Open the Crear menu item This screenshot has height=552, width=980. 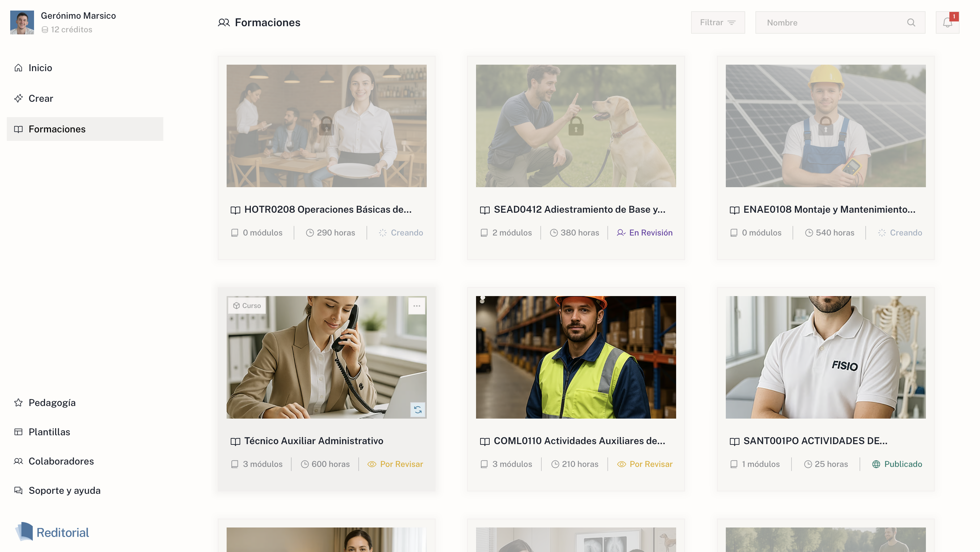41,99
